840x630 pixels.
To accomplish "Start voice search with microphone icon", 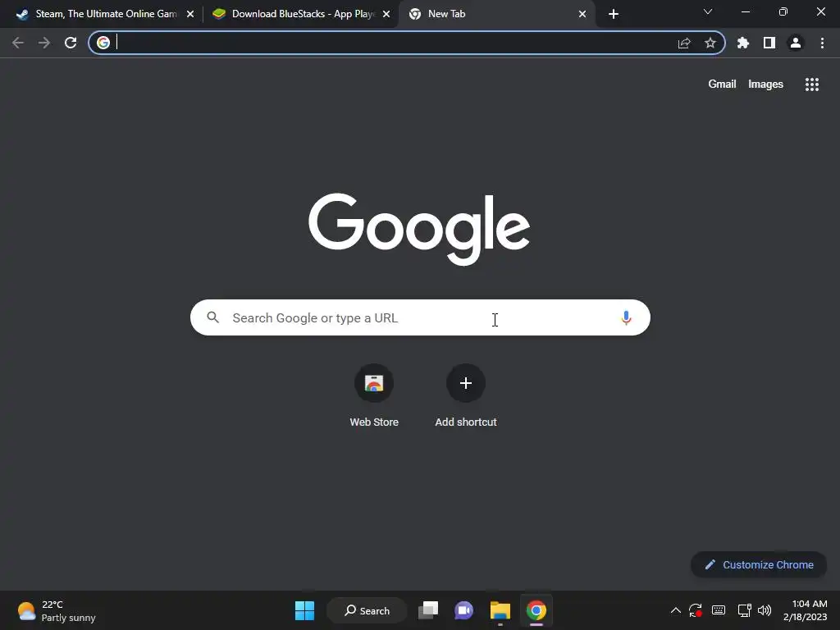I will [x=626, y=317].
